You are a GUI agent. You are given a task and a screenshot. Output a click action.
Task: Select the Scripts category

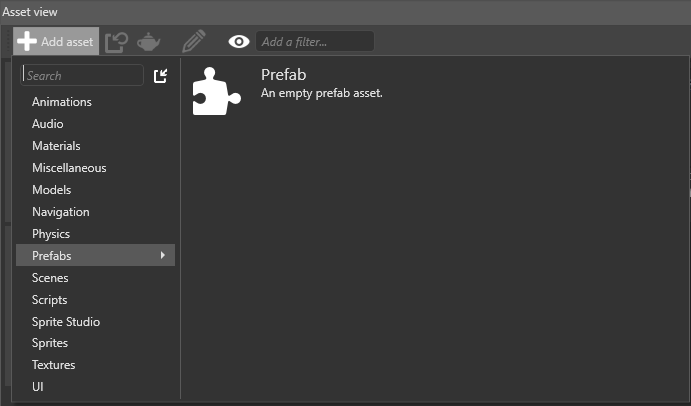point(50,300)
